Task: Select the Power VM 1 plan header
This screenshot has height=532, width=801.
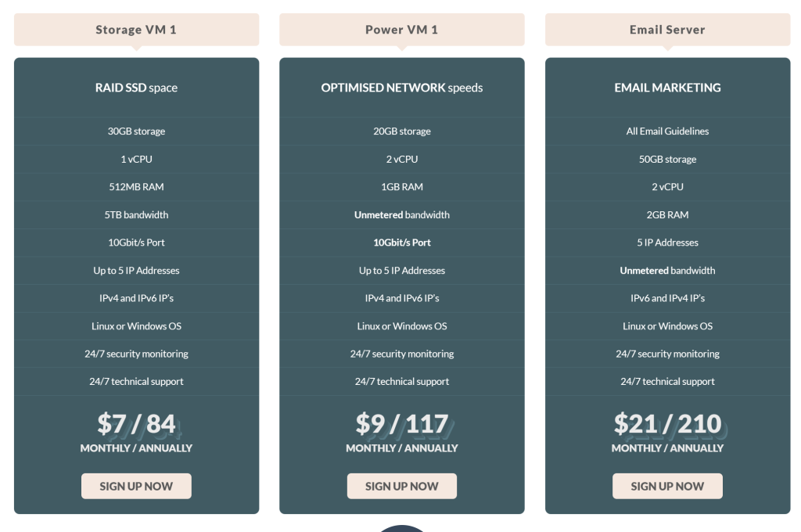Action: click(402, 30)
